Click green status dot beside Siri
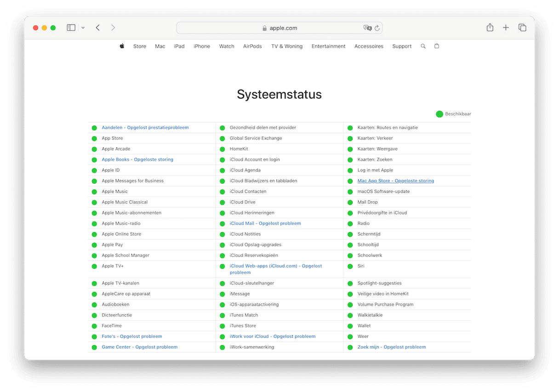 (350, 266)
